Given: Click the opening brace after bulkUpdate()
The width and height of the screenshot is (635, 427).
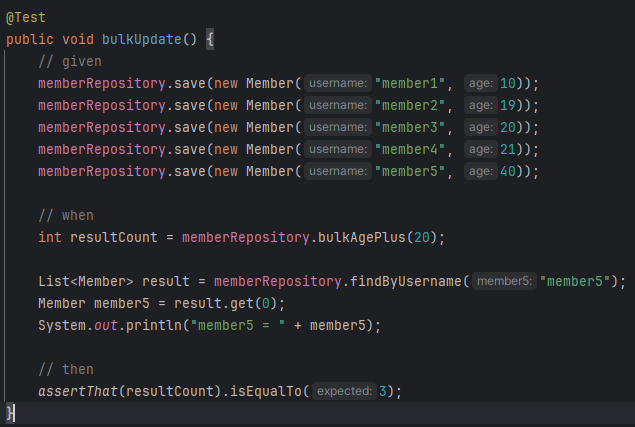Looking at the screenshot, I should 210,39.
